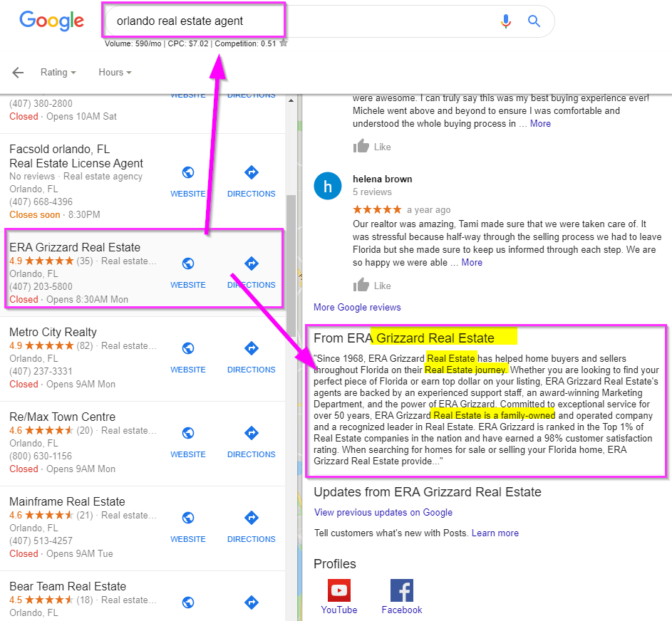672x621 pixels.
Task: Click the results list scrollbar up arrow
Action: pyautogui.click(x=291, y=100)
